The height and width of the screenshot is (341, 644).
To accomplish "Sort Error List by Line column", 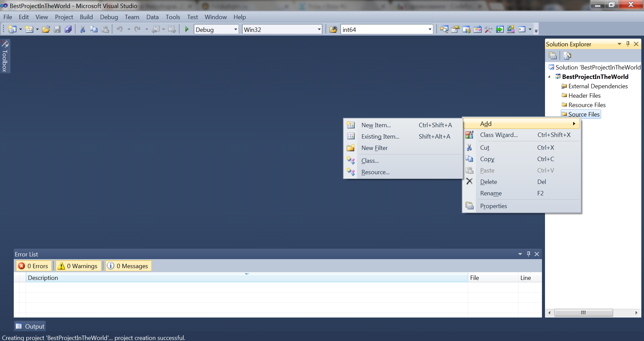I will point(530,278).
